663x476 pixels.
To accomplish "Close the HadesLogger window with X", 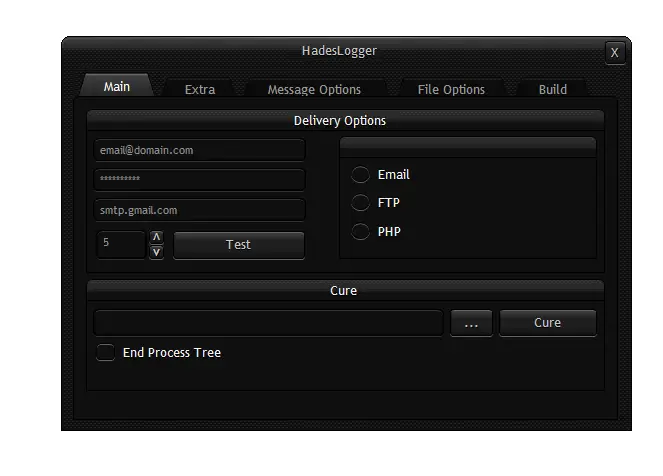I will coord(615,53).
